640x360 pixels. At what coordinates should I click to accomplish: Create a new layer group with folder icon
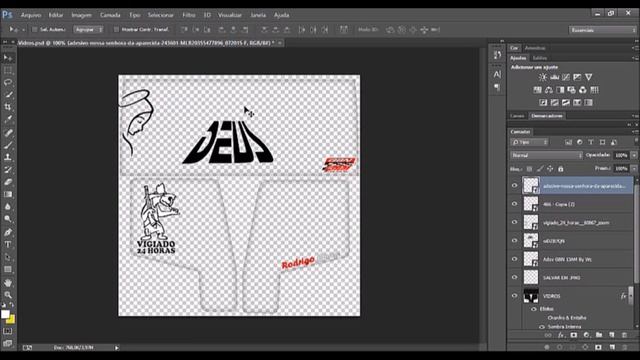599,335
